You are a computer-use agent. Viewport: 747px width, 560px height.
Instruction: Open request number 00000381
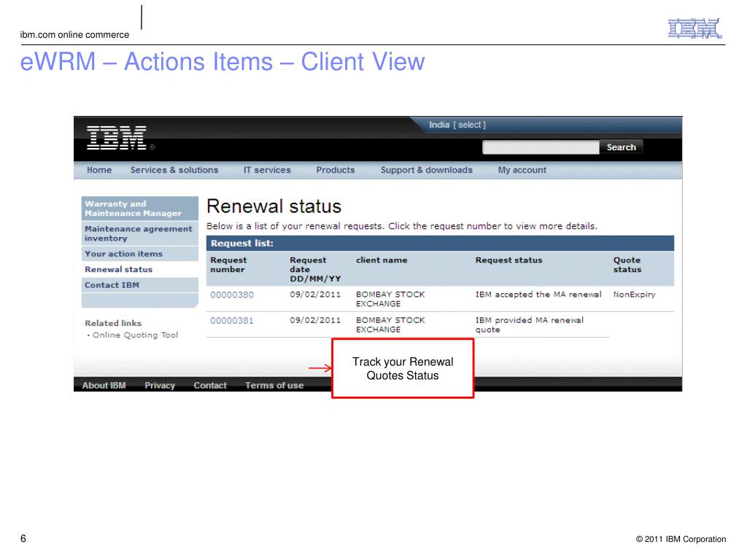click(232, 321)
